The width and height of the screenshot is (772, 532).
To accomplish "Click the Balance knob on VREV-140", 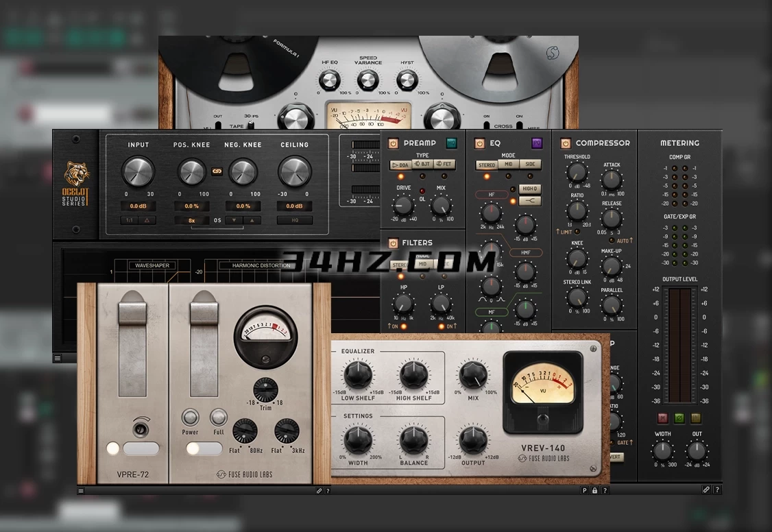I will (413, 440).
